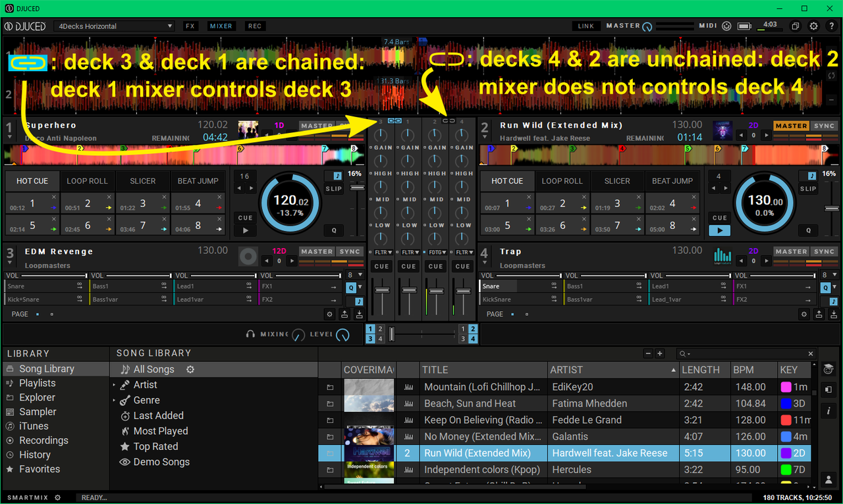Expand the Genre tree item

[x=114, y=401]
